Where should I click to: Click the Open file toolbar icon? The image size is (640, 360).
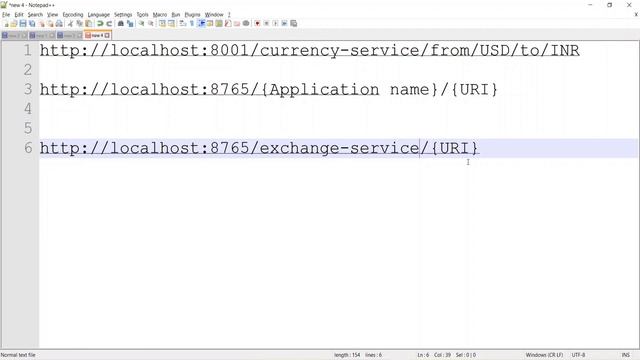coord(13,24)
